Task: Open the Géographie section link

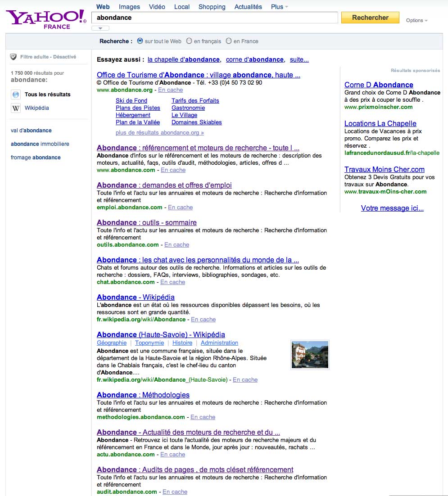Action: pyautogui.click(x=112, y=343)
